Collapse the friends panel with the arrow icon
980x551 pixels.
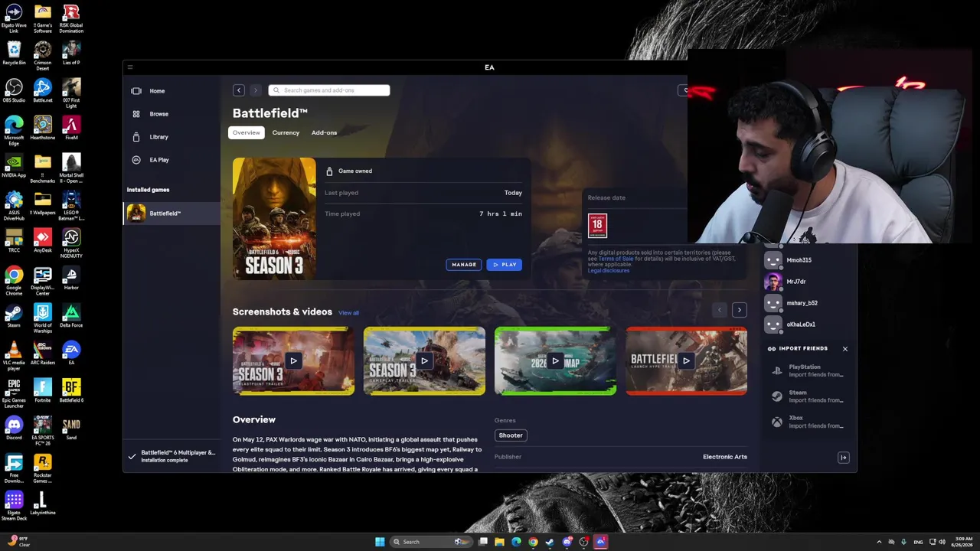[844, 458]
